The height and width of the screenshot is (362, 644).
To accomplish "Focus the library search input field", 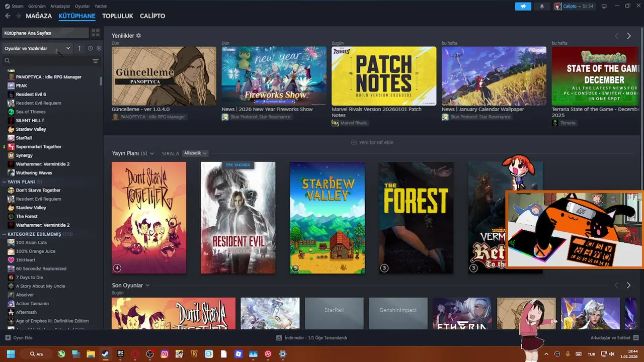I will (x=50, y=61).
